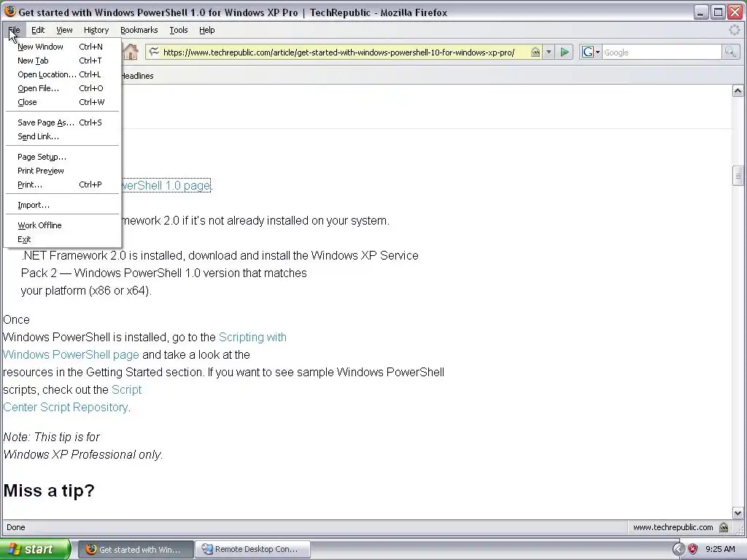Click the red security shield tray icon

[693, 550]
